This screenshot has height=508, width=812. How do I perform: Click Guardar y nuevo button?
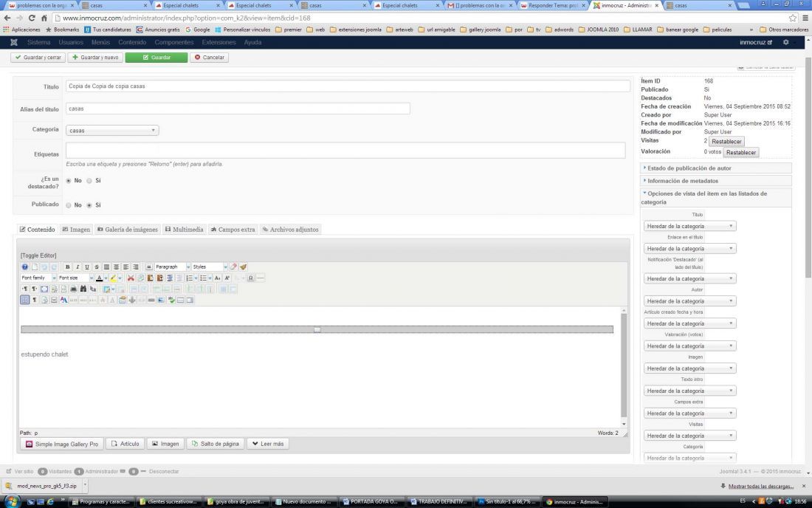coord(95,58)
